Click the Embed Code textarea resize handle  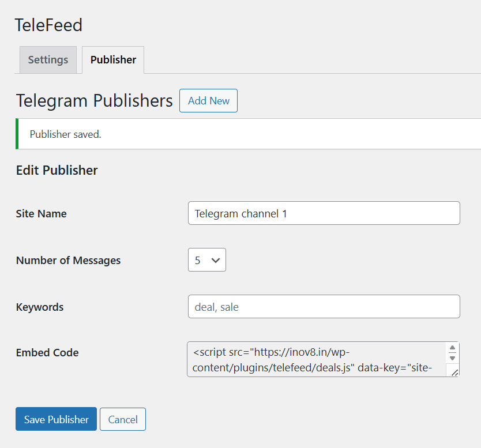(x=455, y=372)
